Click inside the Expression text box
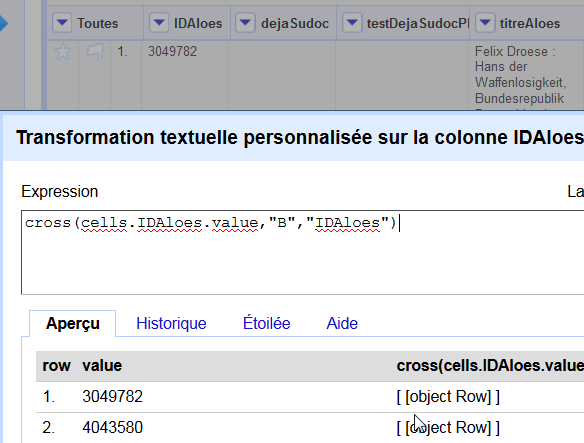The width and height of the screenshot is (584, 443). [302, 252]
